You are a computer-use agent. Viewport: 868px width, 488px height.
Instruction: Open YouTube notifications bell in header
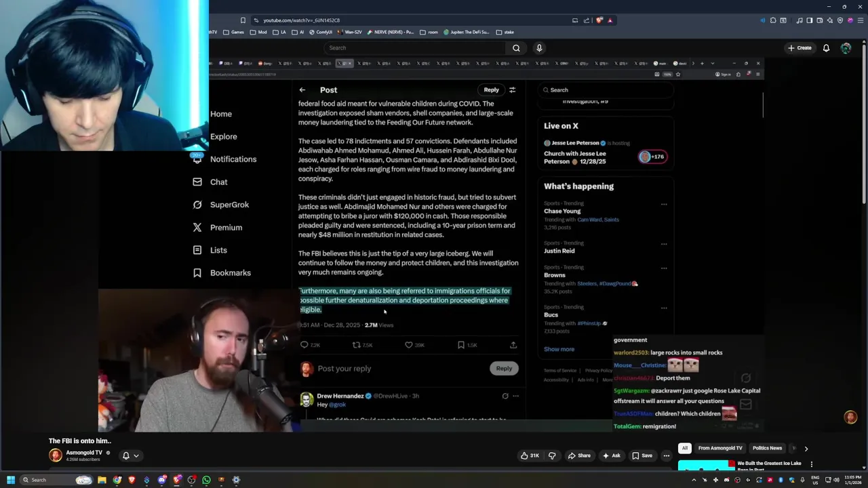click(826, 48)
